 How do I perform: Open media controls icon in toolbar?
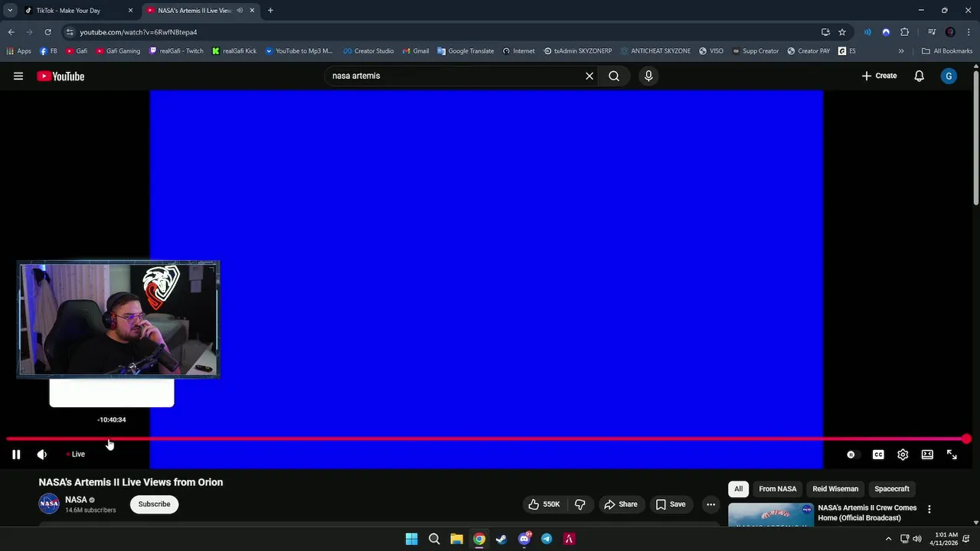(932, 32)
